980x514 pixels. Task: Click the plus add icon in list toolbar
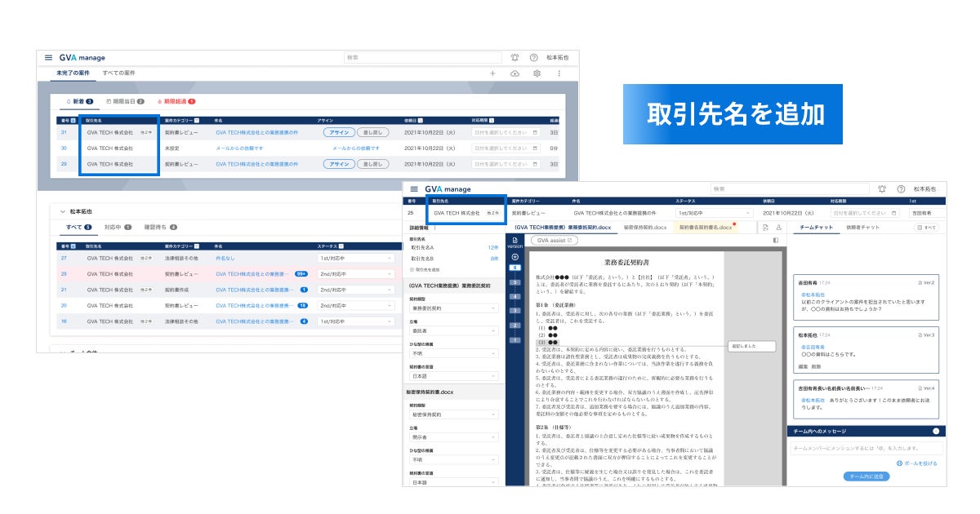492,73
